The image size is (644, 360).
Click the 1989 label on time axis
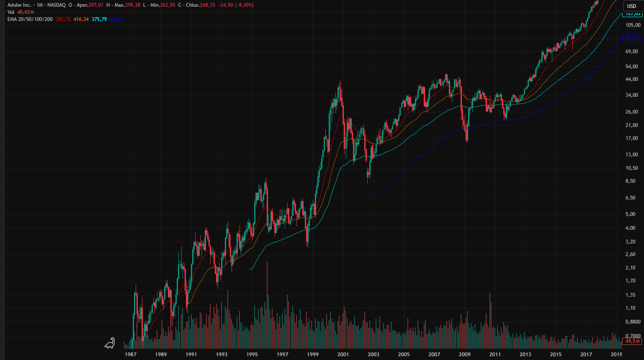[161, 354]
